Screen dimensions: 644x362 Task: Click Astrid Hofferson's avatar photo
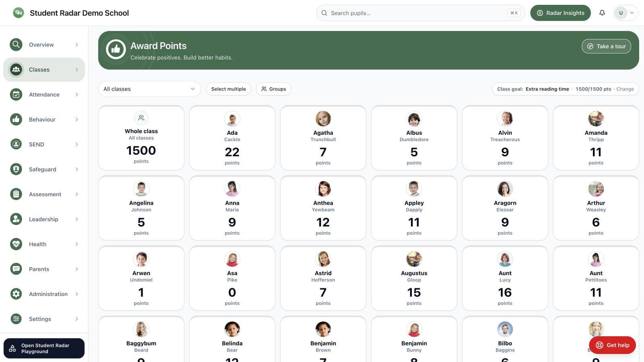pyautogui.click(x=323, y=259)
